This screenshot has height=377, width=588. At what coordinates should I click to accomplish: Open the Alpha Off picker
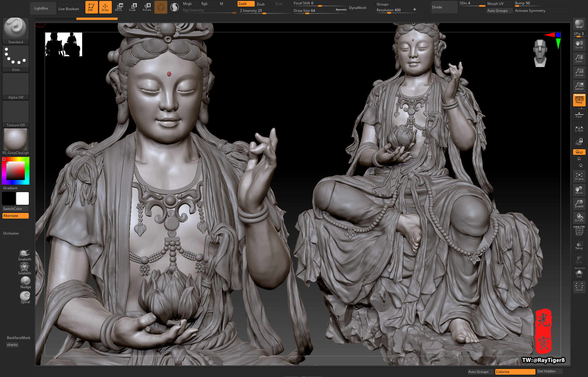coord(16,86)
